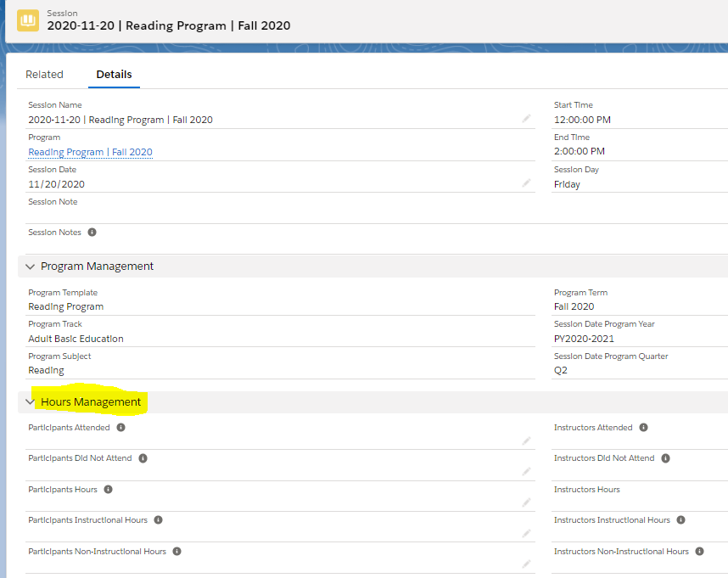Select the Details tab
The width and height of the screenshot is (728, 578).
(114, 75)
